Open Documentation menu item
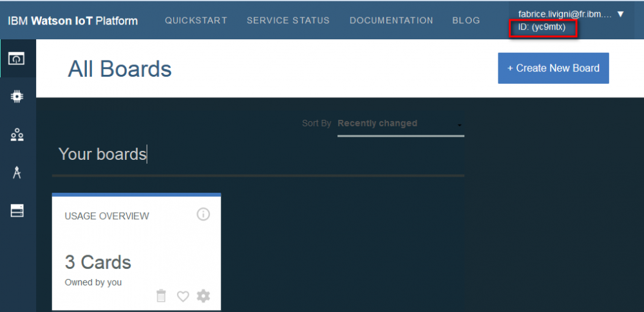Screen dimensions: 644x312 (x=392, y=21)
